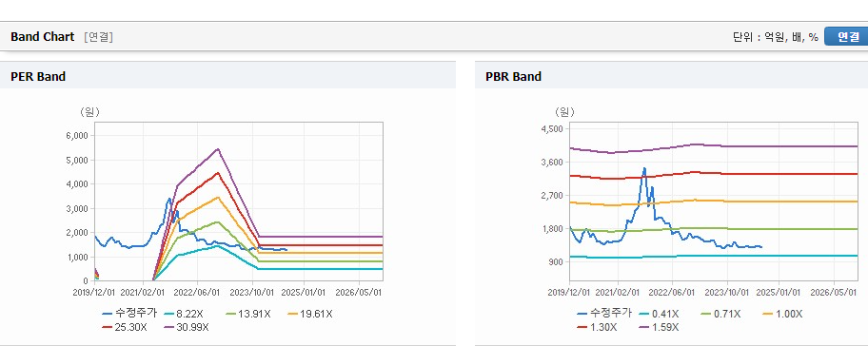Screen dimensions: 868x346
Task: Toggle the 0.71X legend entry
Action: 720,314
